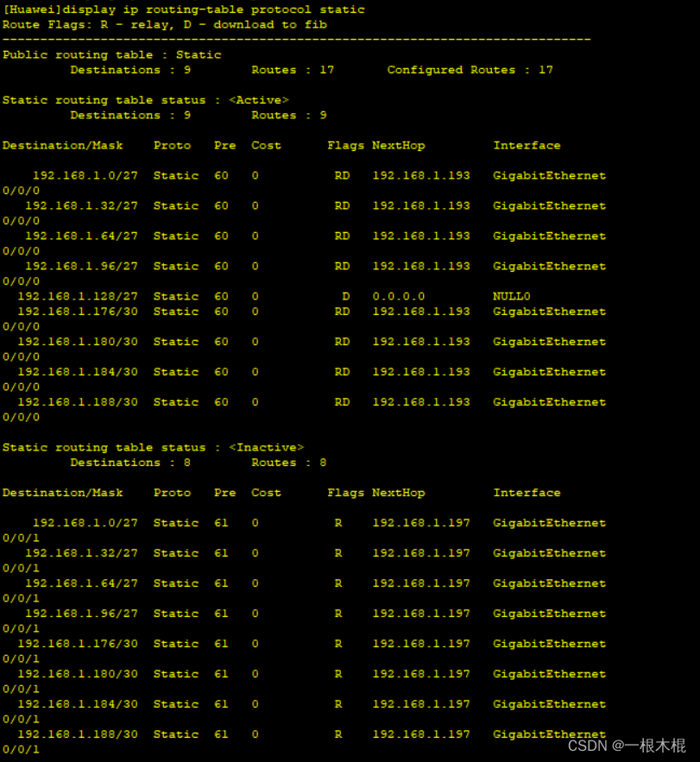The height and width of the screenshot is (762, 700).
Task: Click active destination 192.168.1.184/30 with next hop .193
Action: (x=78, y=372)
